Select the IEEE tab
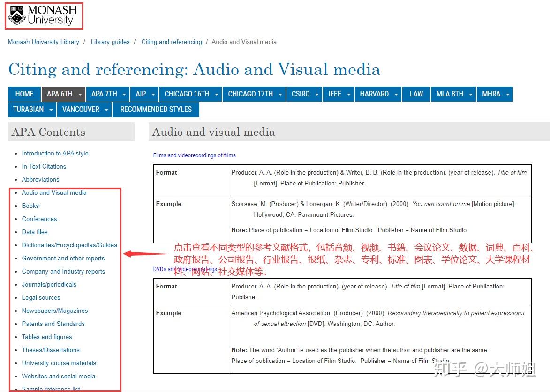 tap(335, 94)
